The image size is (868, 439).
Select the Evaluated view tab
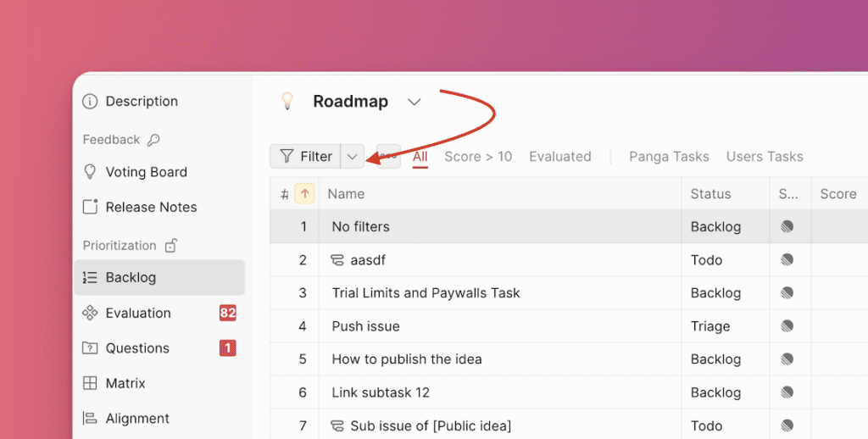[x=559, y=157]
